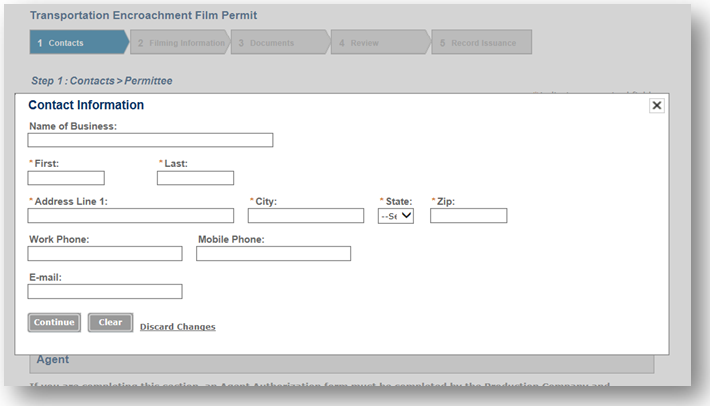Select step 5 Record Issuance

pyautogui.click(x=482, y=43)
